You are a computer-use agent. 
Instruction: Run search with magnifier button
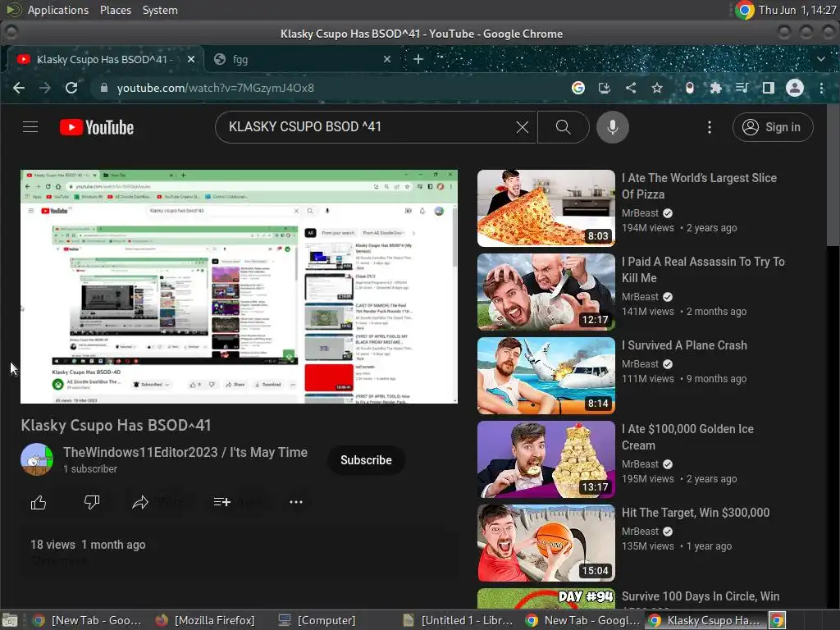tap(563, 127)
